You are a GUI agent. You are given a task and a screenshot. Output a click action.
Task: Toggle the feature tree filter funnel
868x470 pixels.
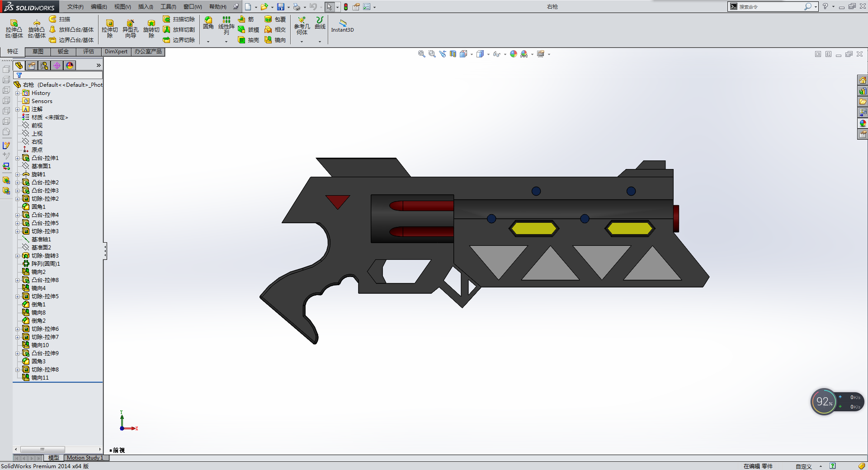click(x=19, y=75)
